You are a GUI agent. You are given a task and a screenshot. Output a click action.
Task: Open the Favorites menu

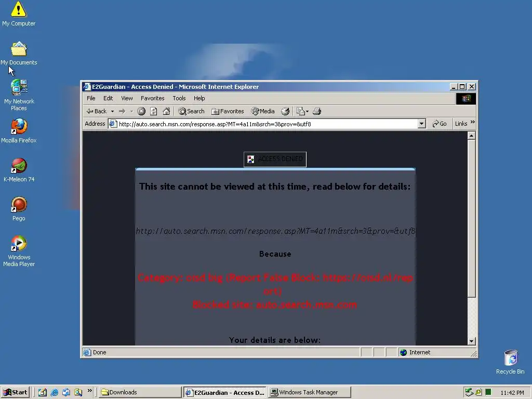coord(152,98)
